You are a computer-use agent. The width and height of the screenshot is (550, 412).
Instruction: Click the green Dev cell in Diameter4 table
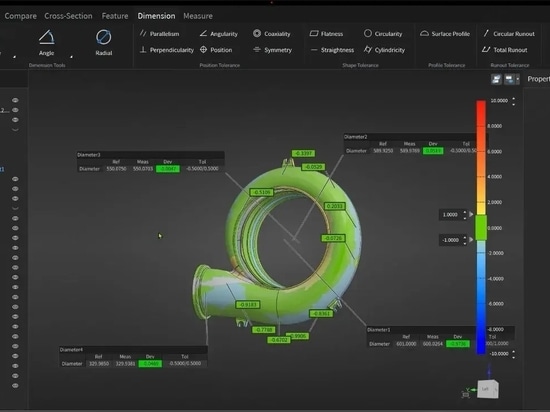click(150, 364)
